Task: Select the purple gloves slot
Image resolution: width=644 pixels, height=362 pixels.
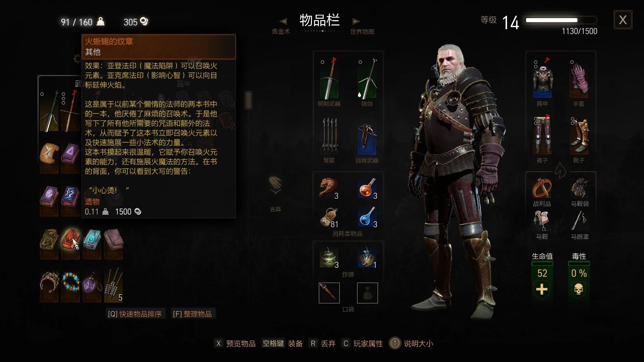Action: click(x=579, y=78)
